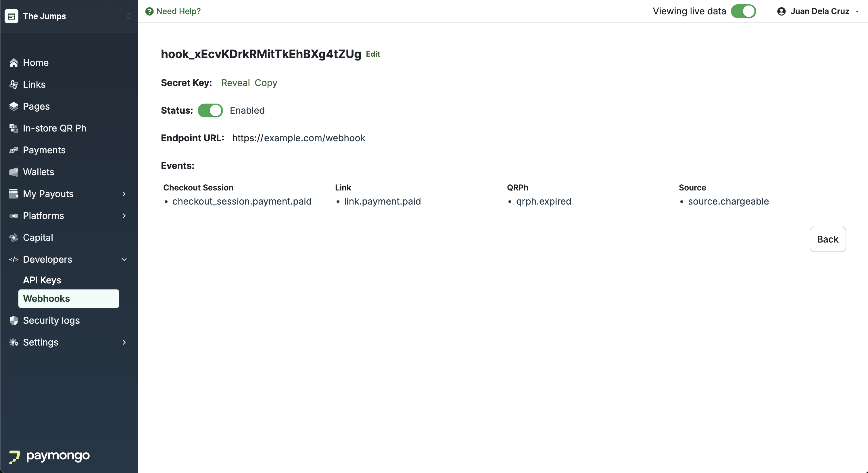Click the My Payouts card icon
This screenshot has width=868, height=473.
point(14,194)
